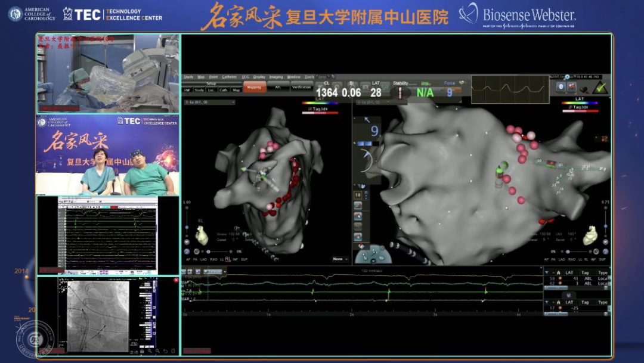The image size is (644, 363).
Task: Click the left heart orientation icon
Action: click(x=202, y=237)
